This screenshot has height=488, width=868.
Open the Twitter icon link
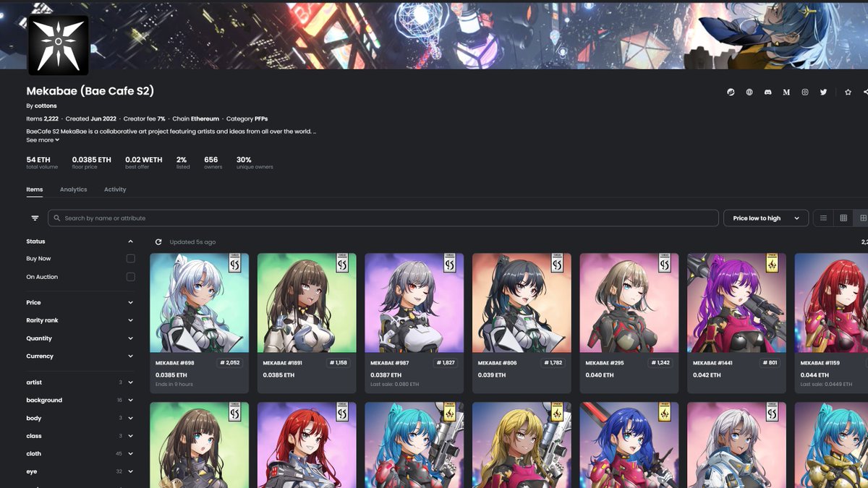pyautogui.click(x=823, y=92)
